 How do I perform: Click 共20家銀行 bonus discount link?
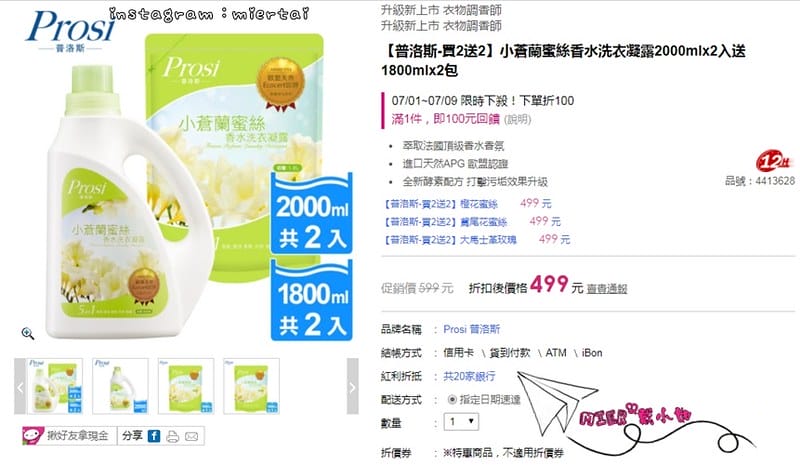(469, 376)
